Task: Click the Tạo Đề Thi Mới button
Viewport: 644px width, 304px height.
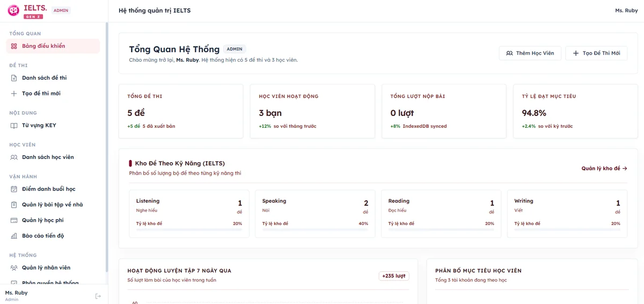Action: 596,53
